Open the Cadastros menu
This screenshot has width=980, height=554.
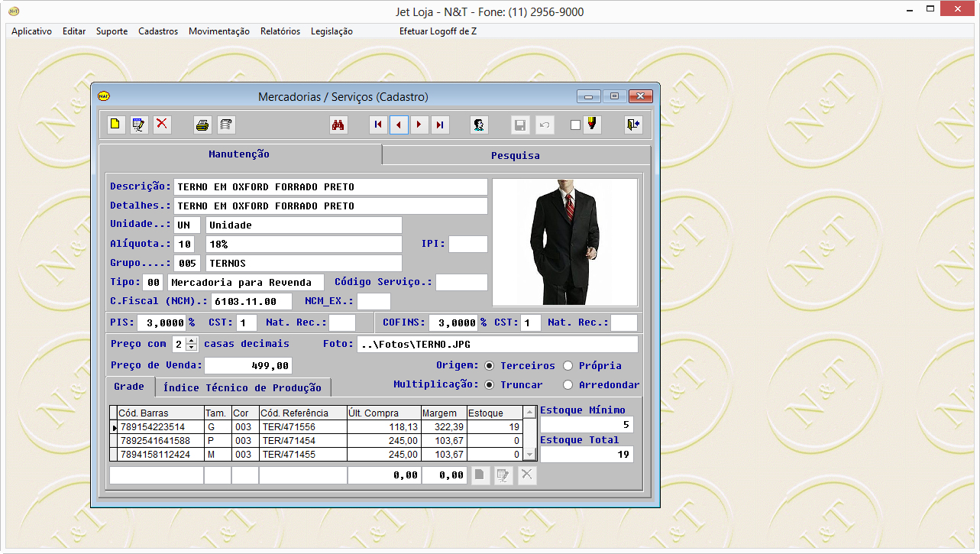(158, 31)
